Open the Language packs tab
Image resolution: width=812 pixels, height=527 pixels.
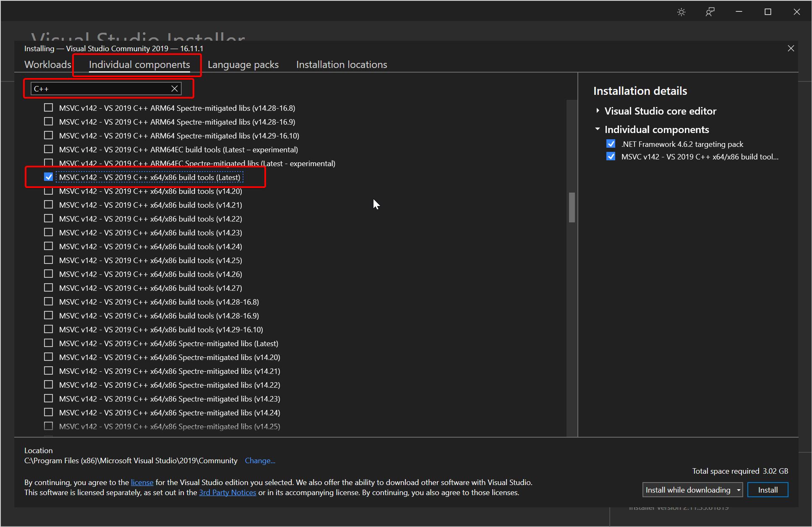click(x=243, y=65)
